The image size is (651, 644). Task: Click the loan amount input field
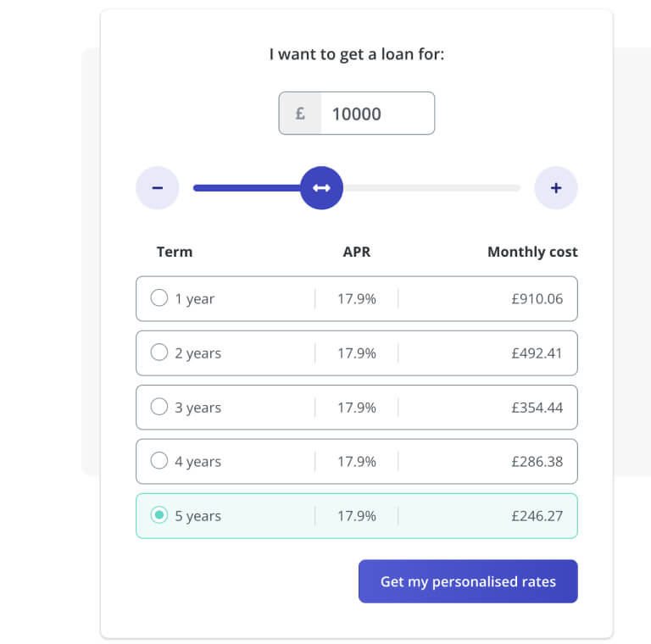377,114
